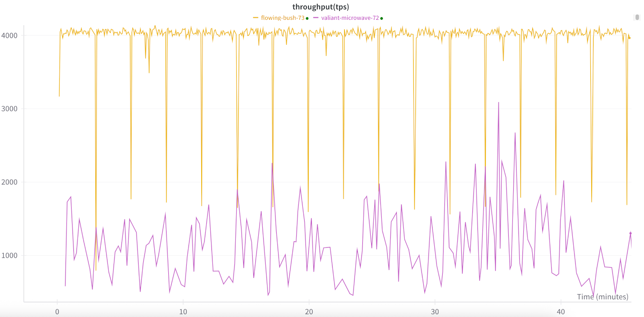
Task: Click the 0 tick on the time axis
Action: (57, 311)
